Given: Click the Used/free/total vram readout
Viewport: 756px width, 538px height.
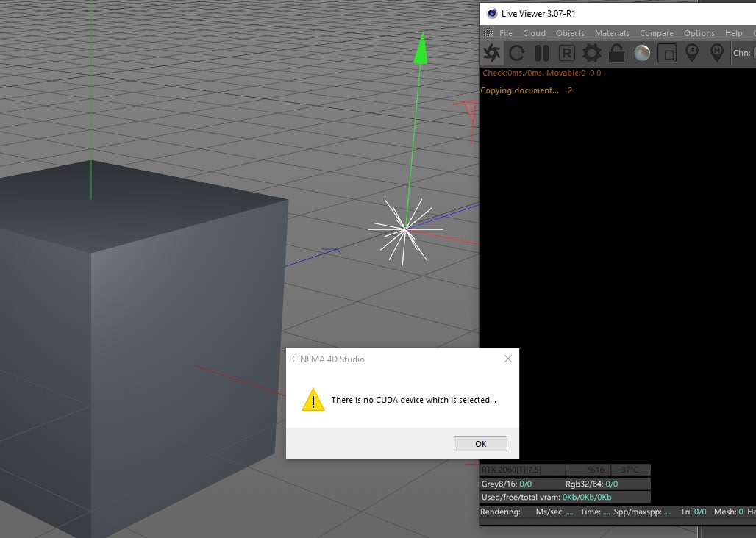Looking at the screenshot, I should point(546,497).
